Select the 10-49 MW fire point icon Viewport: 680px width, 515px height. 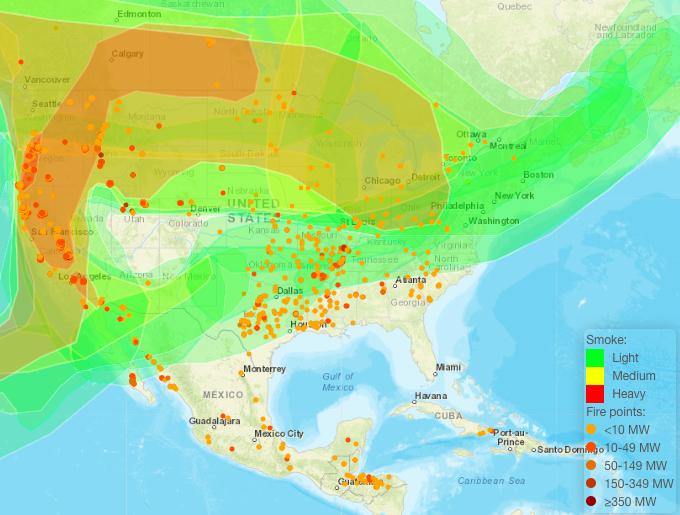(x=594, y=447)
